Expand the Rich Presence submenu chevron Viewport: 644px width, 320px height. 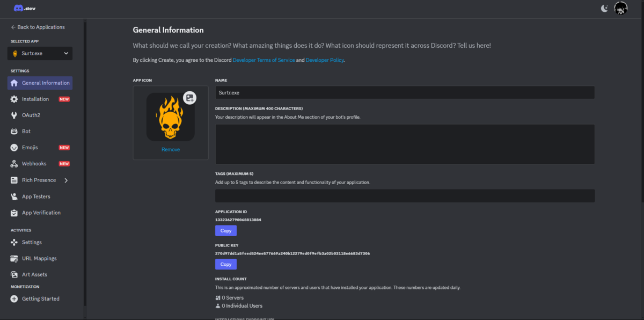(66, 180)
